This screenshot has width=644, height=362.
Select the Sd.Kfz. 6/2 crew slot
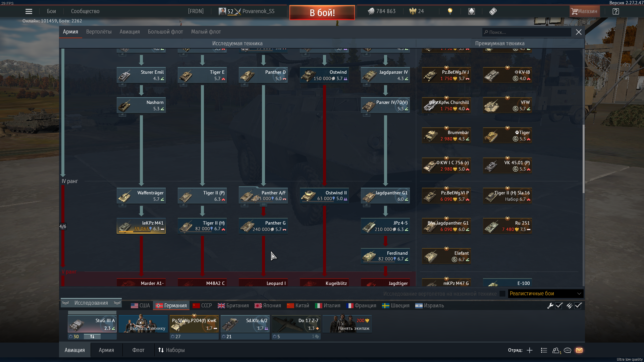pos(245,324)
